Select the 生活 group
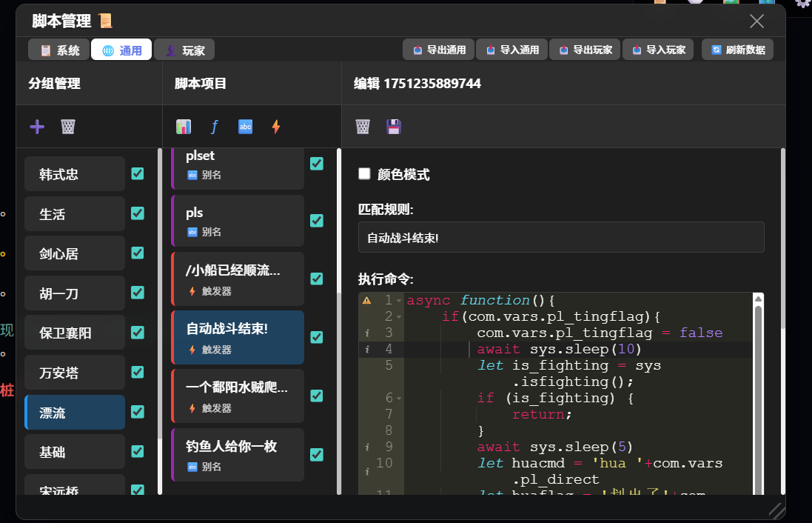The height and width of the screenshot is (523, 812). (75, 214)
